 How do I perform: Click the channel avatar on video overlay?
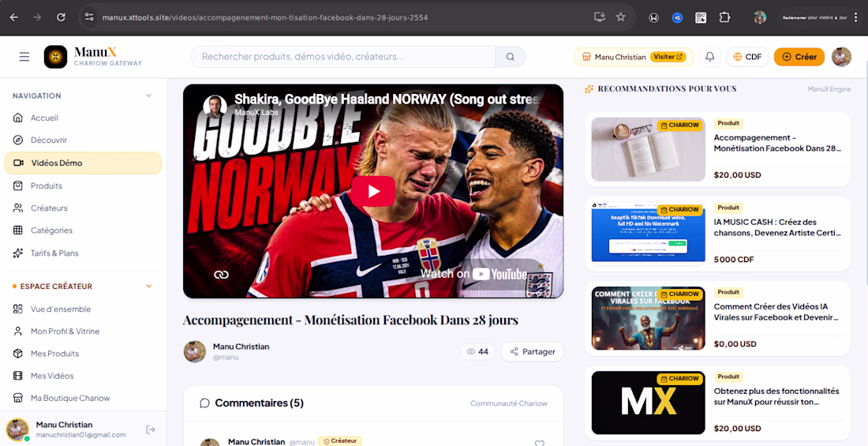[x=215, y=107]
